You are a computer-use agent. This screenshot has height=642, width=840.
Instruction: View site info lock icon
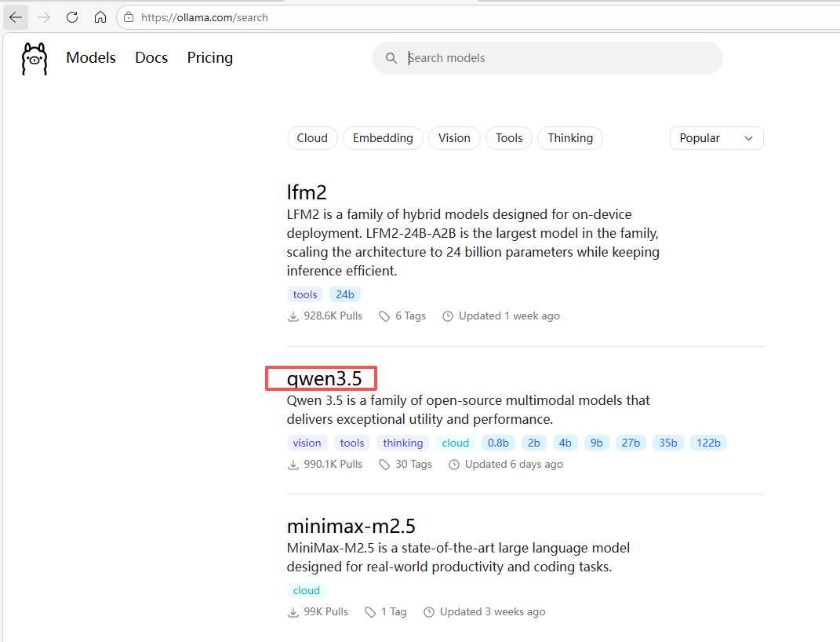point(129,17)
